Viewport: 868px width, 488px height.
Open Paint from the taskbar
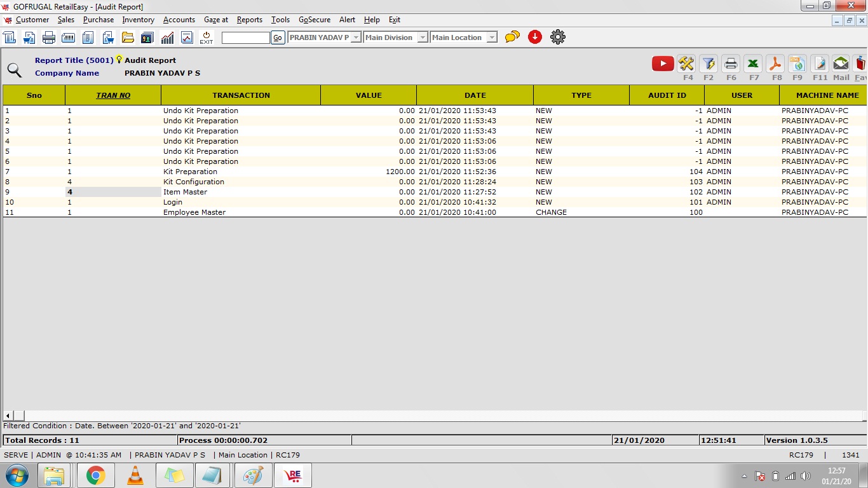pos(254,475)
